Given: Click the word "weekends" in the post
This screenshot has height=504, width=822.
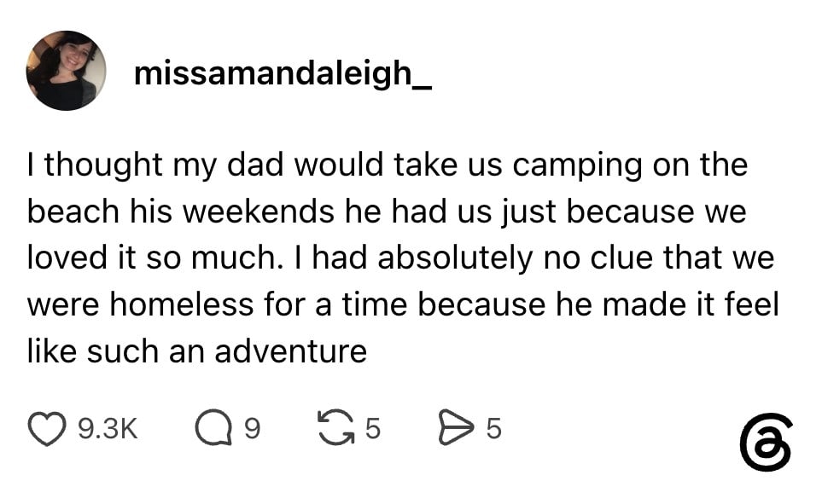Looking at the screenshot, I should (259, 211).
